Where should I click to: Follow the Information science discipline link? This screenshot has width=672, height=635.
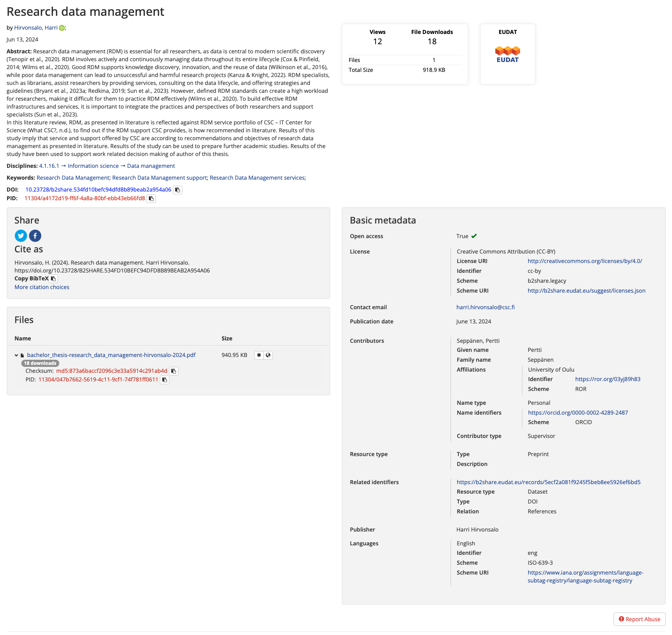[x=93, y=166]
